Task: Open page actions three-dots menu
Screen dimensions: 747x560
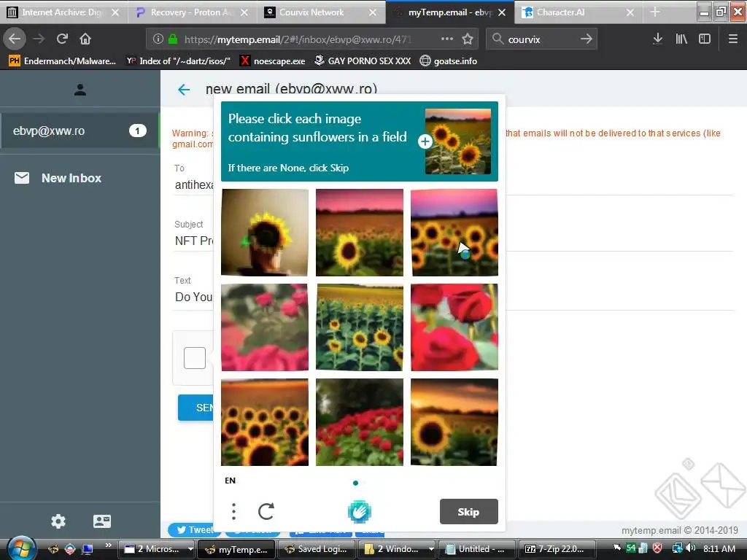Action: [447, 39]
